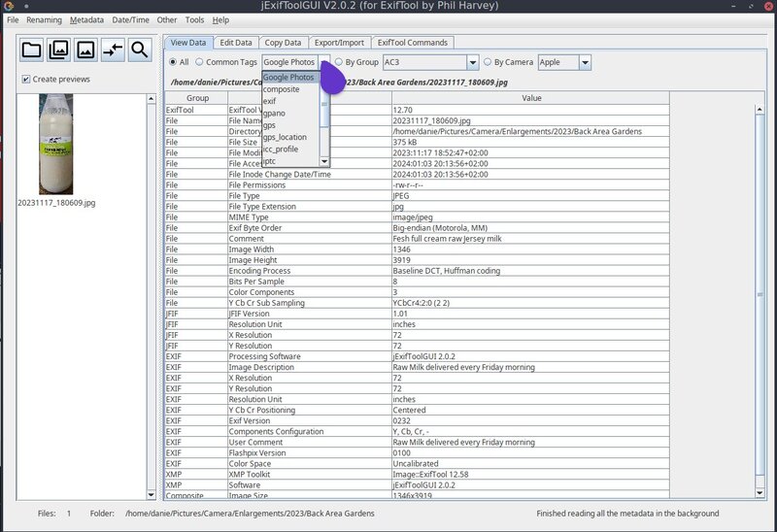Viewport: 777px width, 532px height.
Task: Open the Export/Import tab
Action: [339, 43]
